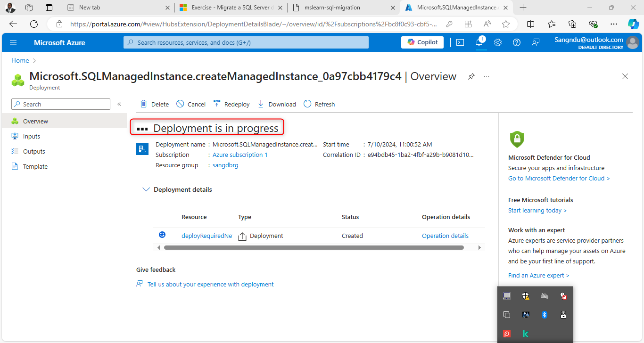The height and width of the screenshot is (343, 644).
Task: Click Refresh in the command bar
Action: tap(319, 104)
